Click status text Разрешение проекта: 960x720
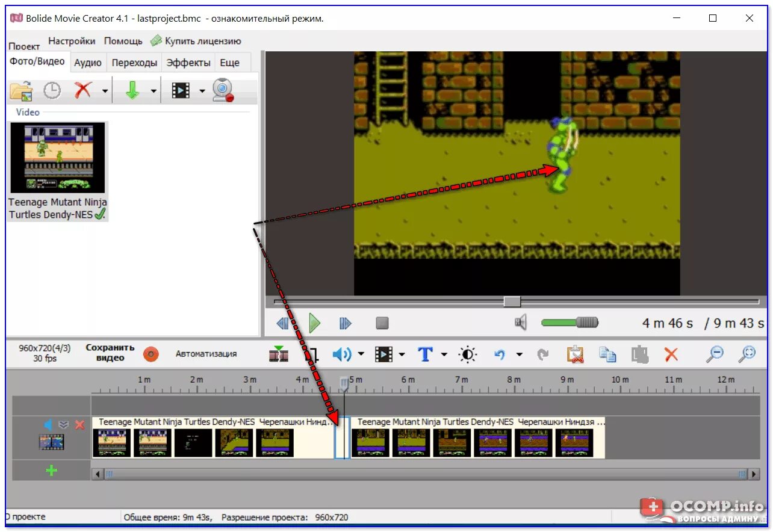The height and width of the screenshot is (532, 773). (285, 517)
